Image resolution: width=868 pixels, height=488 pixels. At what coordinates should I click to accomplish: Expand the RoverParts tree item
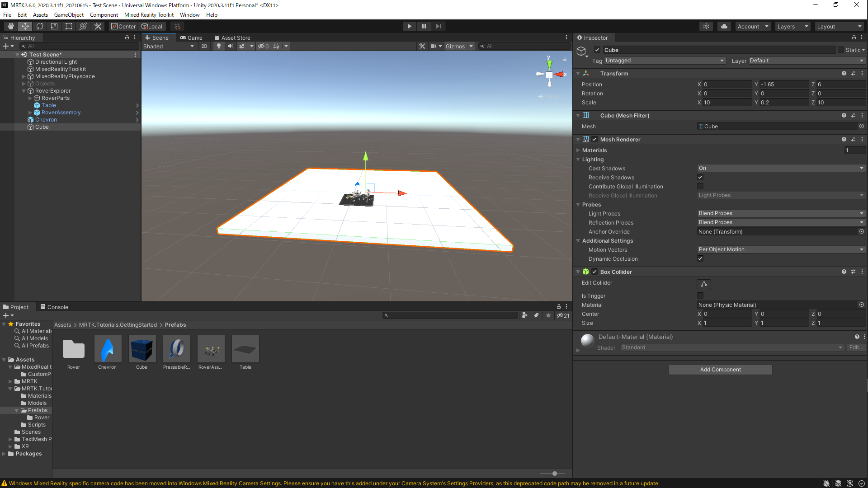[x=30, y=98]
